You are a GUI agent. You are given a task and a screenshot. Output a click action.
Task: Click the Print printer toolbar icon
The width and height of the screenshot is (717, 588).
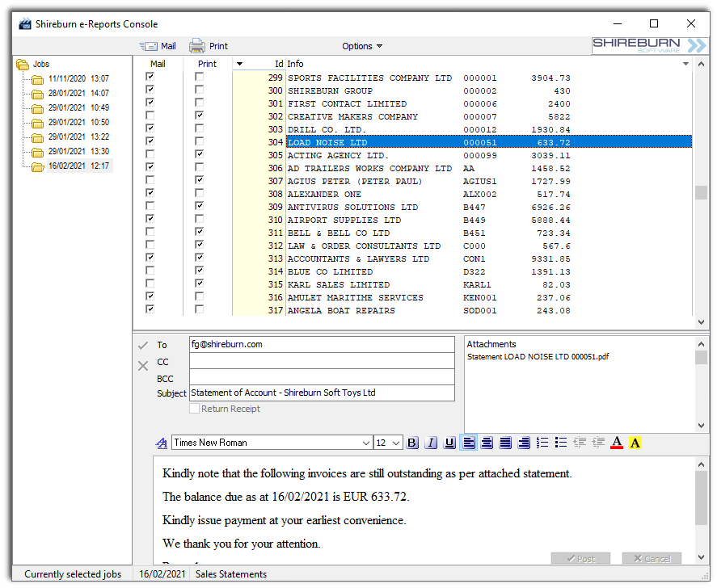[x=197, y=46]
